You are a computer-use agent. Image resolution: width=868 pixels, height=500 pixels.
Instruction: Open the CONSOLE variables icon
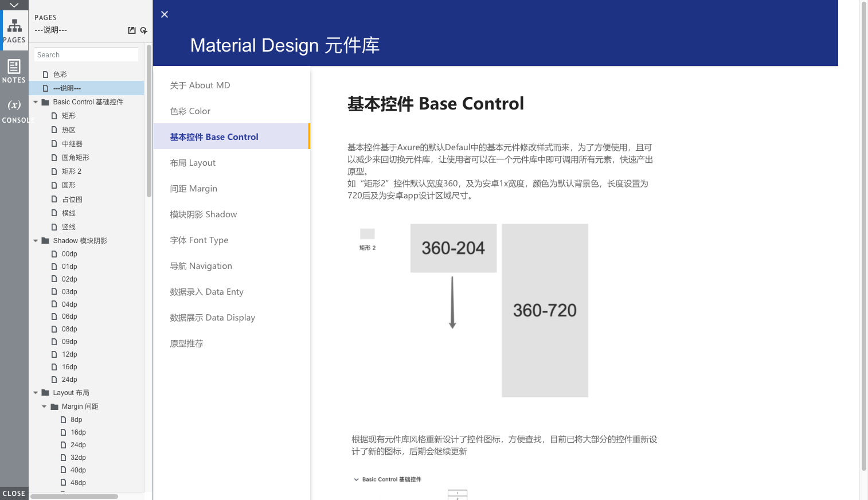(x=14, y=111)
